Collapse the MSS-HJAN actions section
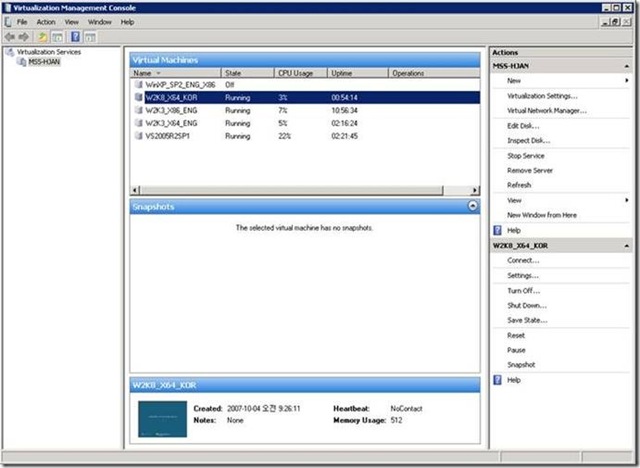Viewport: 640px width, 468px height. (626, 66)
